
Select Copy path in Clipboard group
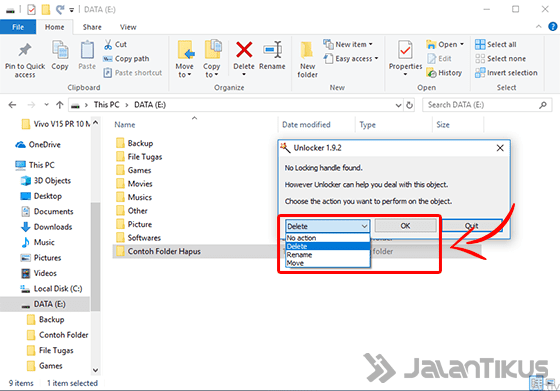pos(126,59)
